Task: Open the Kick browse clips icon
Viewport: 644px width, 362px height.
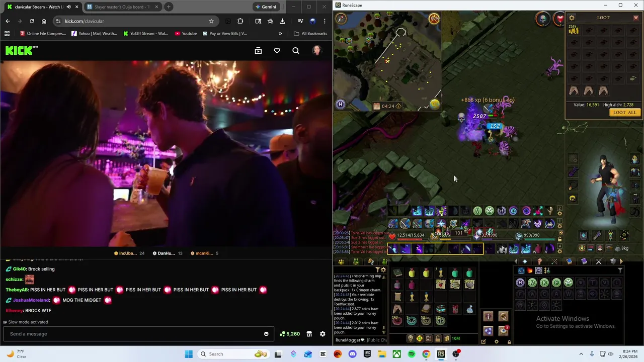Action: [x=258, y=51]
